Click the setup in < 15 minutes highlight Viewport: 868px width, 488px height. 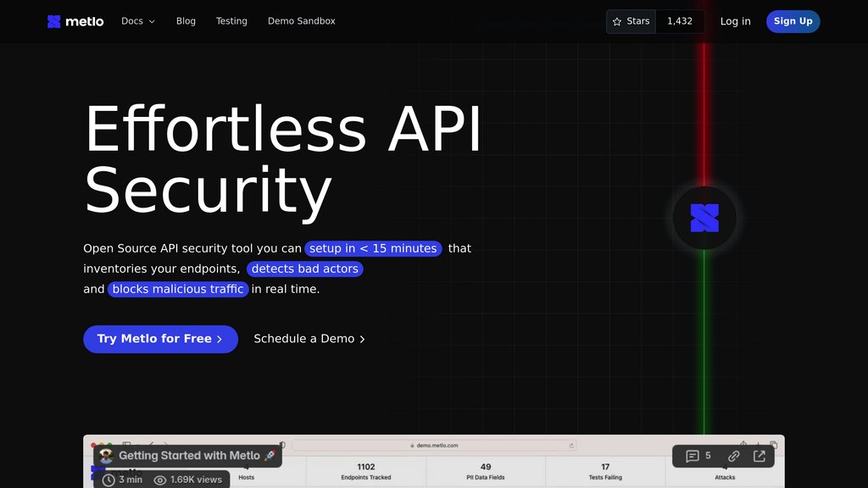click(x=375, y=248)
